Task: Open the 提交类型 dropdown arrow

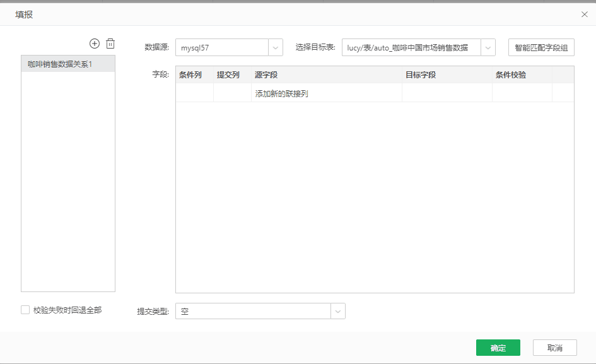Action: point(338,311)
